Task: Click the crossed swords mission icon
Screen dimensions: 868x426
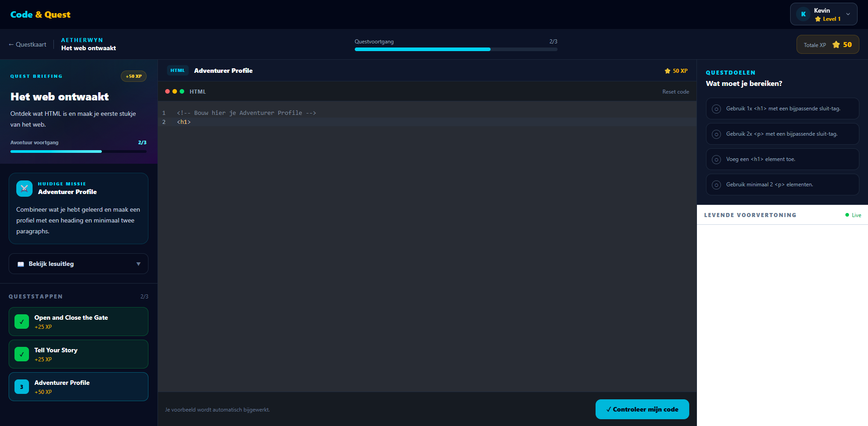Action: point(24,189)
